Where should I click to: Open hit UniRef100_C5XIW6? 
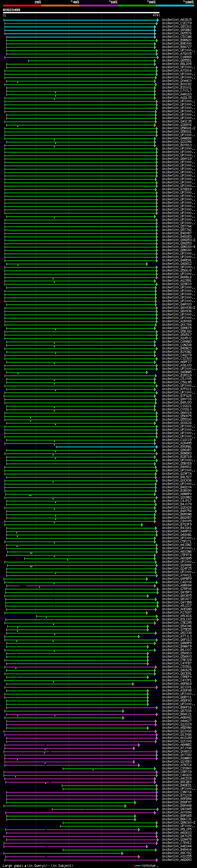click(x=177, y=37)
